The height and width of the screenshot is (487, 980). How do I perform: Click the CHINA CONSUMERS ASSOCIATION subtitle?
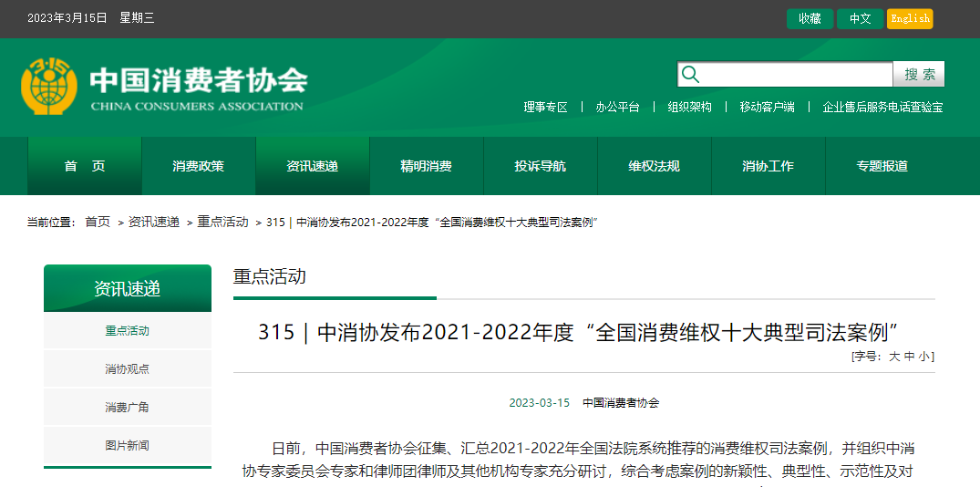[197, 107]
